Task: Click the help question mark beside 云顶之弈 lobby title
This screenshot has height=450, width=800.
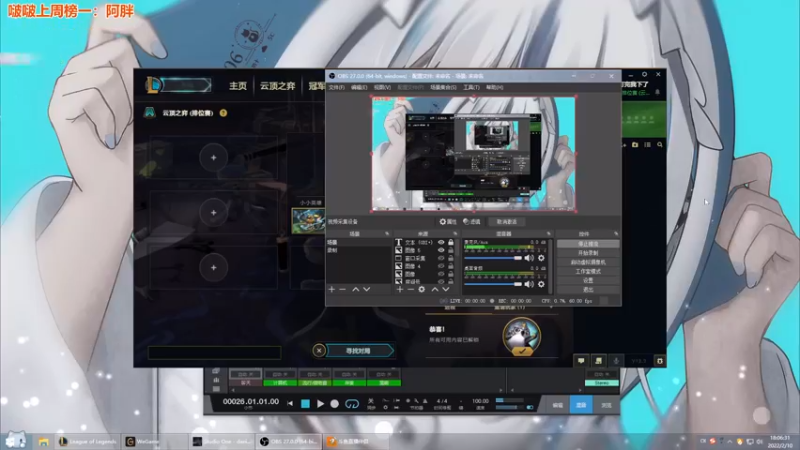Action: (223, 113)
